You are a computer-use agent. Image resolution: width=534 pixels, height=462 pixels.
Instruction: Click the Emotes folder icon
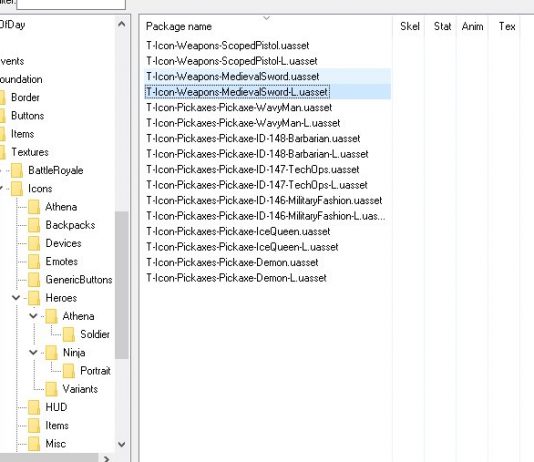pos(34,261)
